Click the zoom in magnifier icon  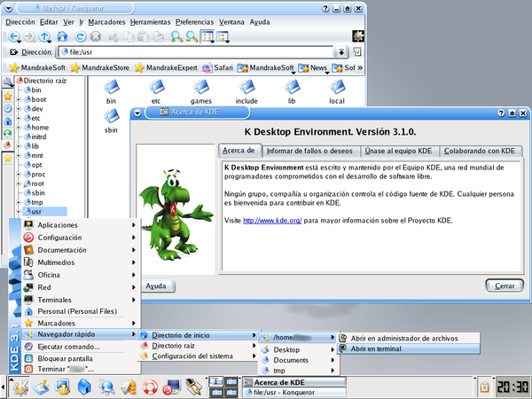(x=177, y=37)
